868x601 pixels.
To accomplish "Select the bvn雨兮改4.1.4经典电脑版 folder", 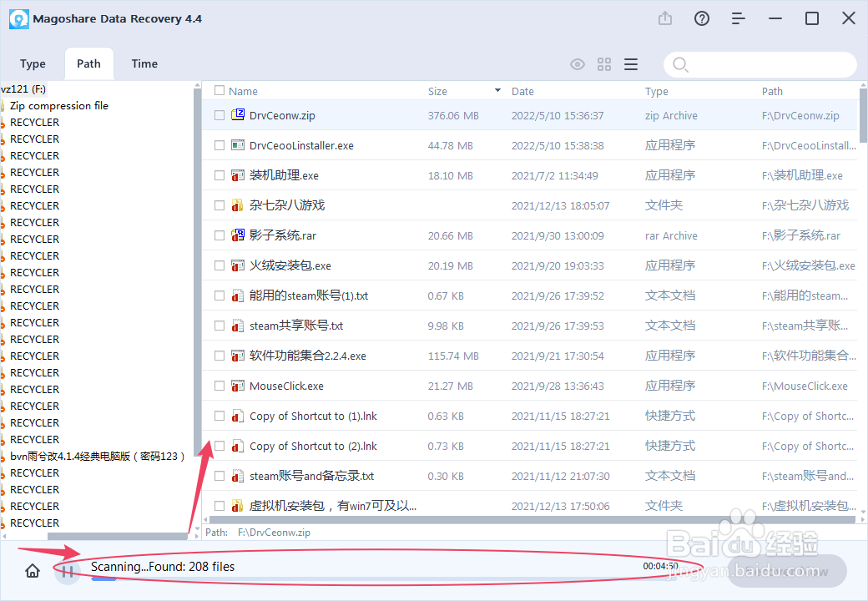I will (98, 456).
